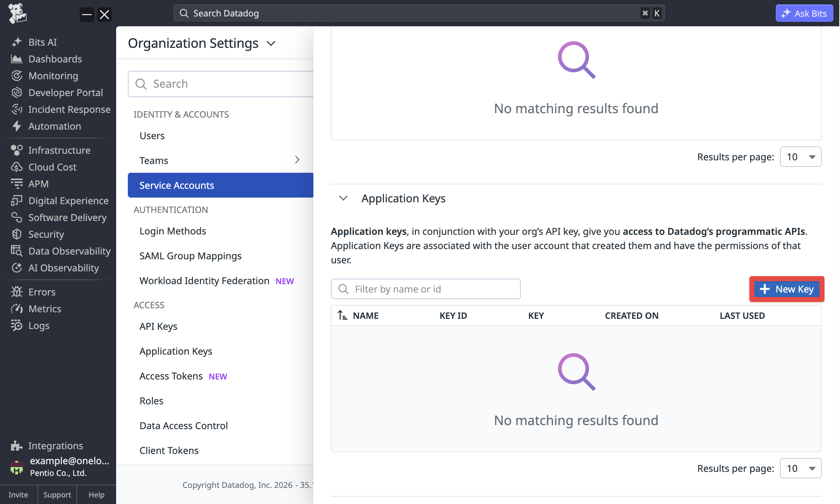Open APM in the sidebar
The width and height of the screenshot is (840, 504).
[x=30, y=184]
